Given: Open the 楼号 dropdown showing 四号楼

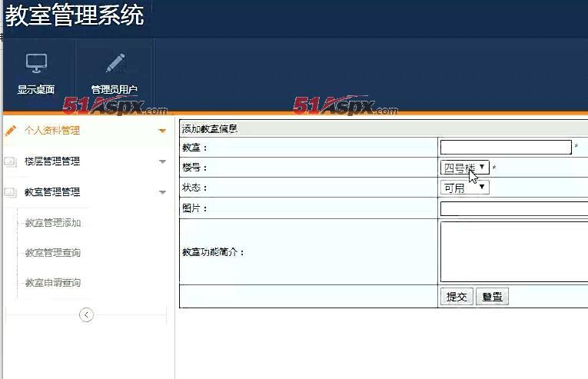Looking at the screenshot, I should (464, 168).
